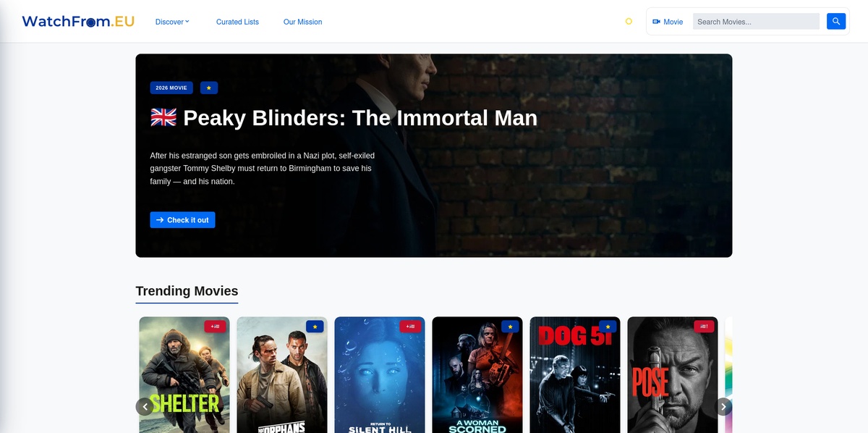Open the Return to Silent Hill poster
This screenshot has height=433, width=868.
pos(380,375)
